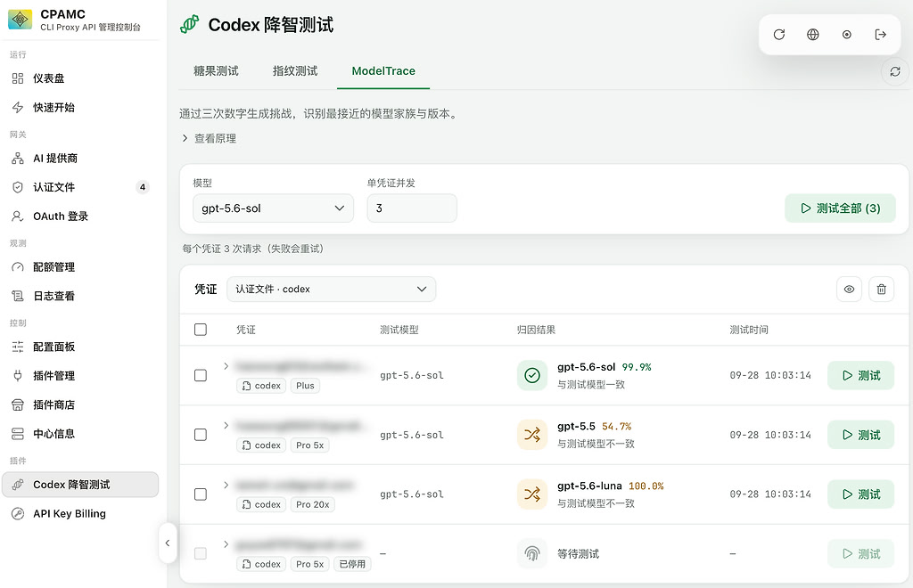Viewport: 913px width, 588px height.
Task: Click the CPAMC logo icon
Action: point(20,20)
